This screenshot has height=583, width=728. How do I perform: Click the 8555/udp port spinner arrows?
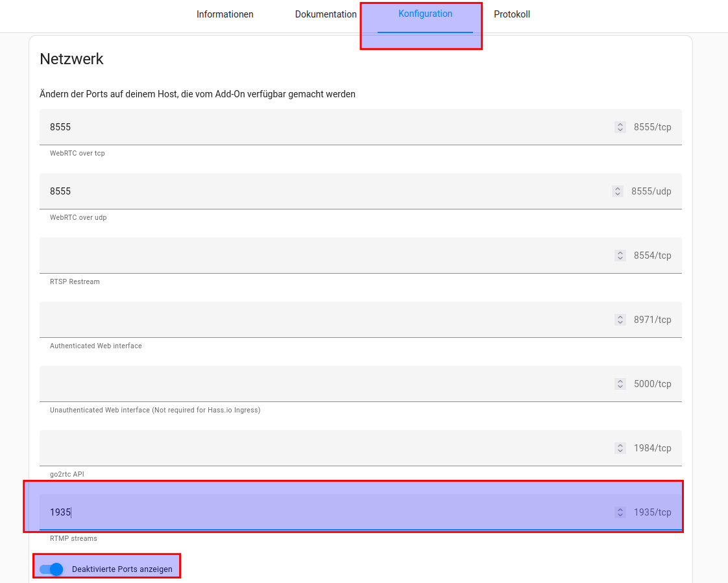pos(617,191)
